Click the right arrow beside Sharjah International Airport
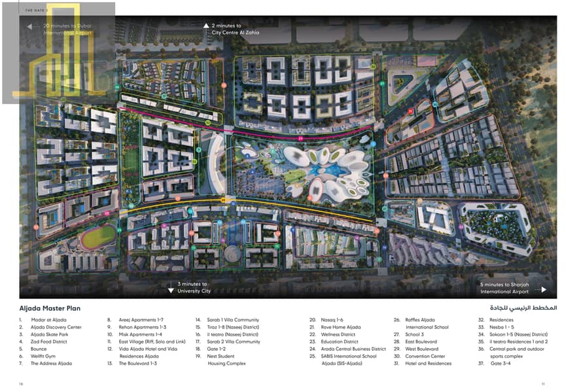Viewport: 566px width, 392px height. point(544,289)
